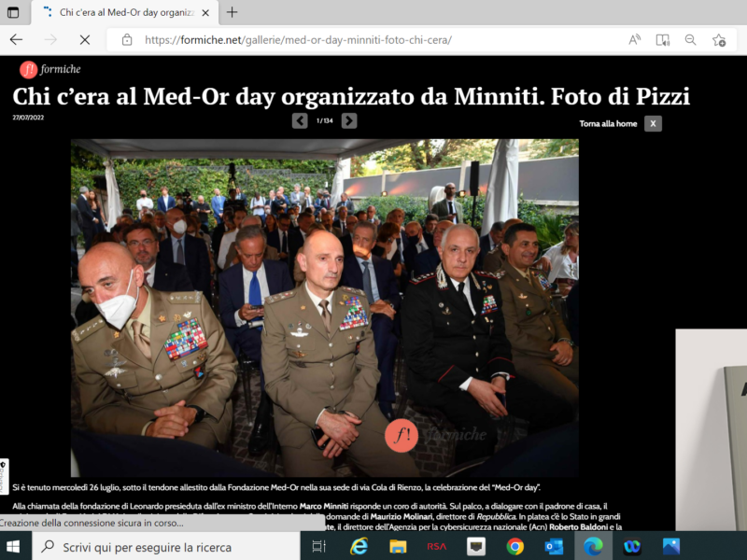Go to next photo in gallery
The width and height of the screenshot is (747, 560).
coord(349,120)
